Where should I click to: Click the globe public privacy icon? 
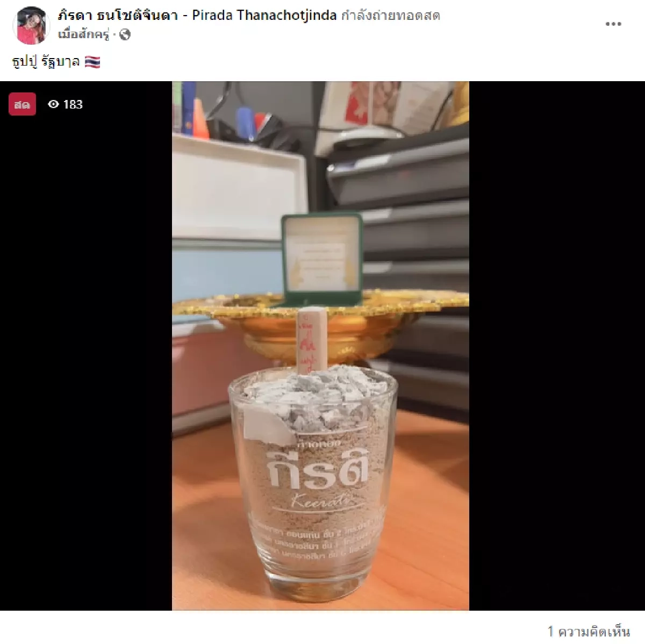point(125,35)
